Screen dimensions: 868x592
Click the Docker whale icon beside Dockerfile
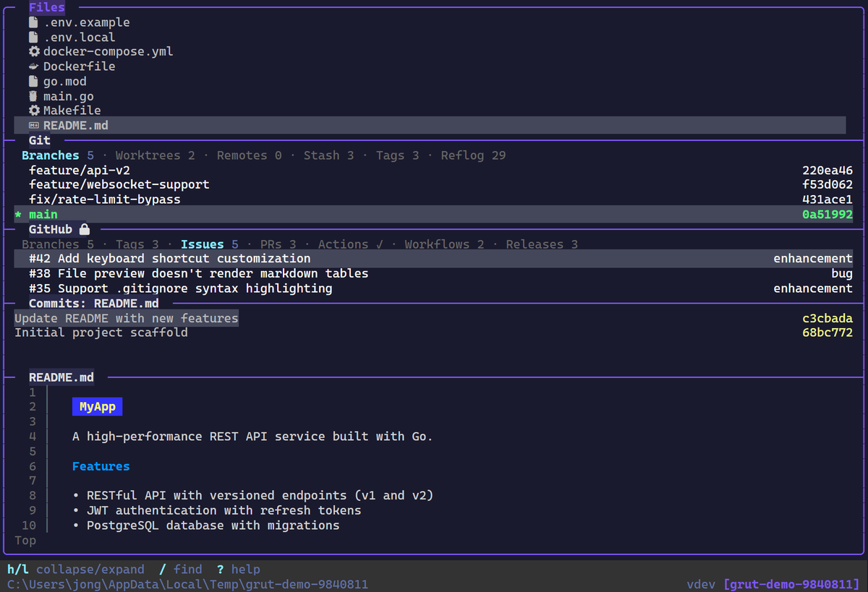click(33, 67)
